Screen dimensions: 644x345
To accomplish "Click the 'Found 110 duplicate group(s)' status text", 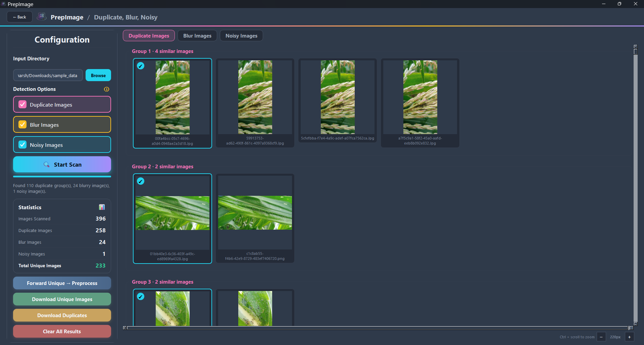I will [61, 188].
